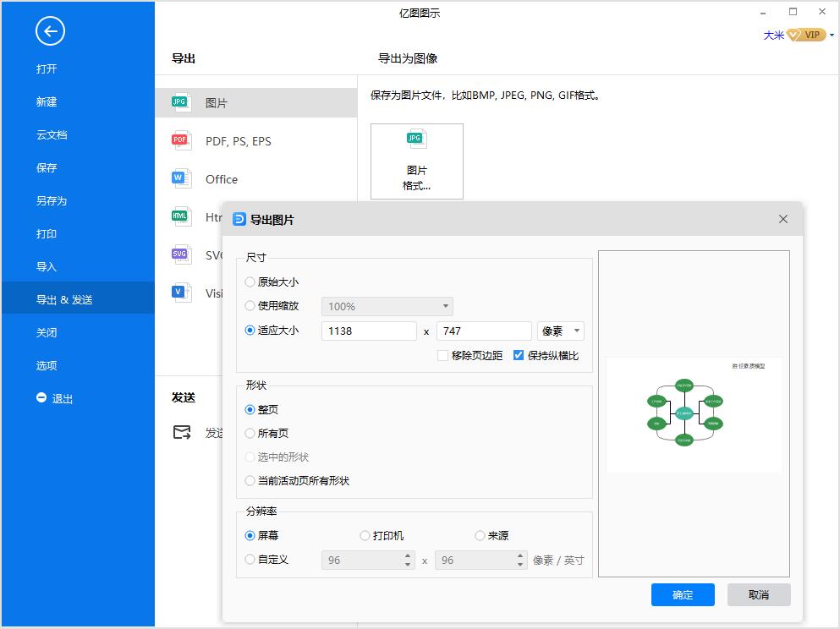Choose the SVG export format icon
Image resolution: width=840 pixels, height=629 pixels.
coord(180,254)
